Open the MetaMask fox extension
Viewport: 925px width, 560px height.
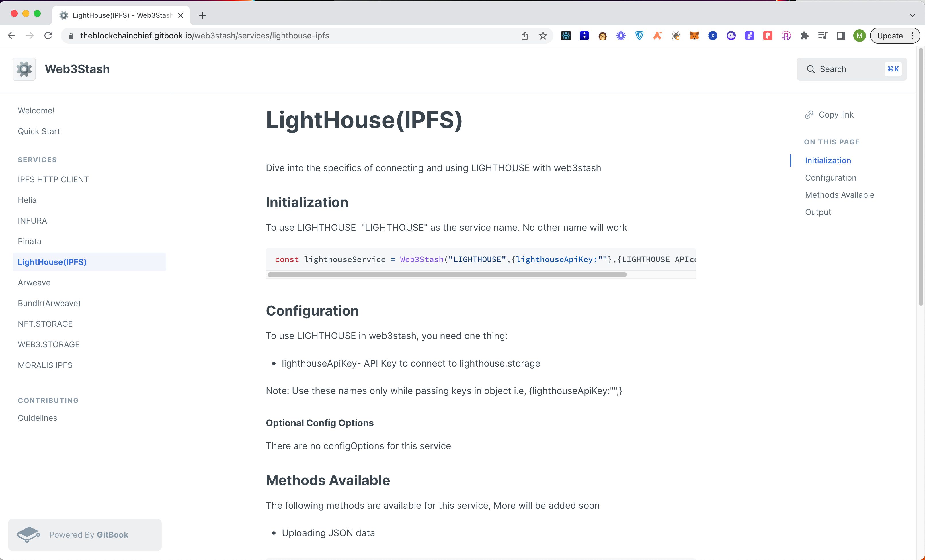(x=694, y=36)
